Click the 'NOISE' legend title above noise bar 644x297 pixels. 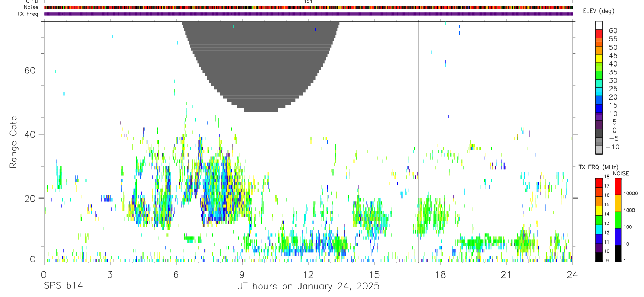621,173
